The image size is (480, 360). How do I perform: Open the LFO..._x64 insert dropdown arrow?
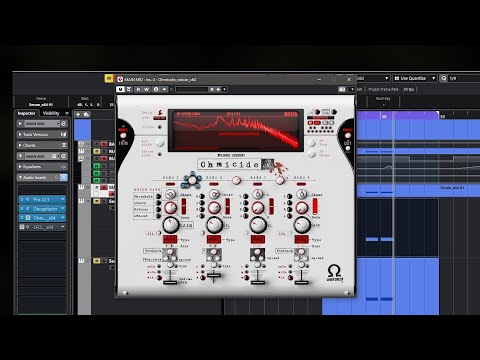[x=62, y=227]
